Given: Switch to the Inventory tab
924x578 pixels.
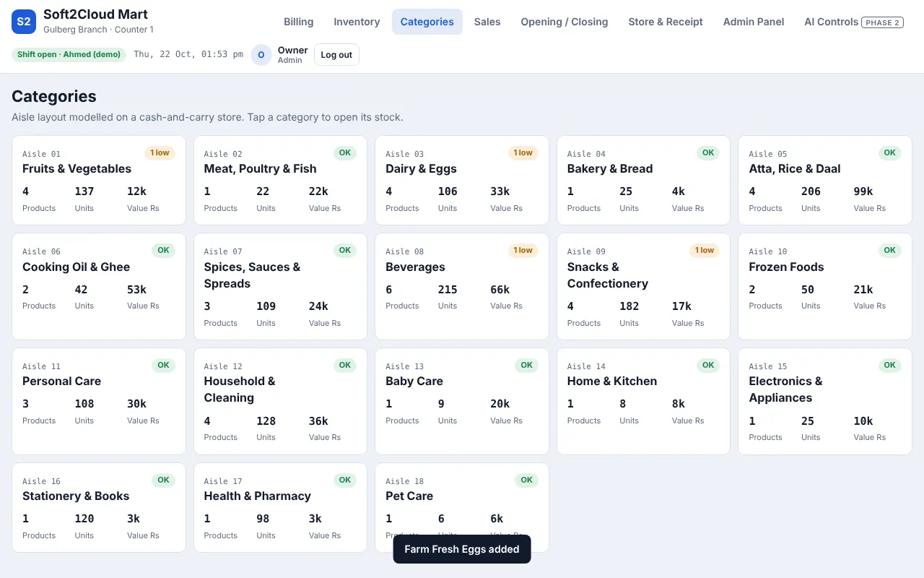Looking at the screenshot, I should [x=357, y=22].
